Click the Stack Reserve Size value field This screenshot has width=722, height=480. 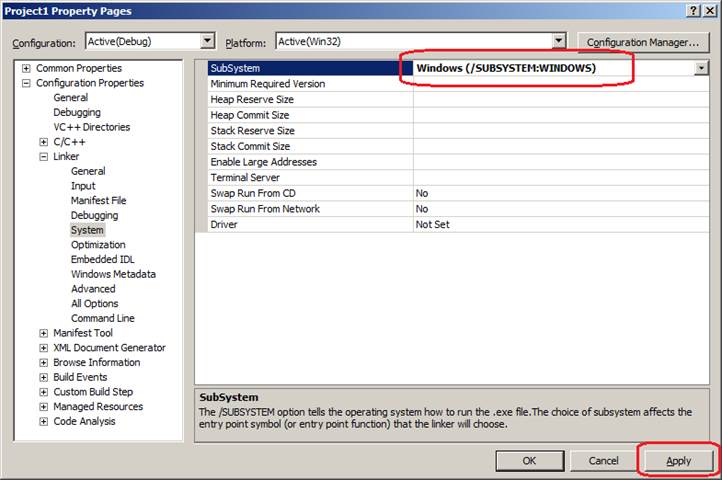click(x=560, y=131)
